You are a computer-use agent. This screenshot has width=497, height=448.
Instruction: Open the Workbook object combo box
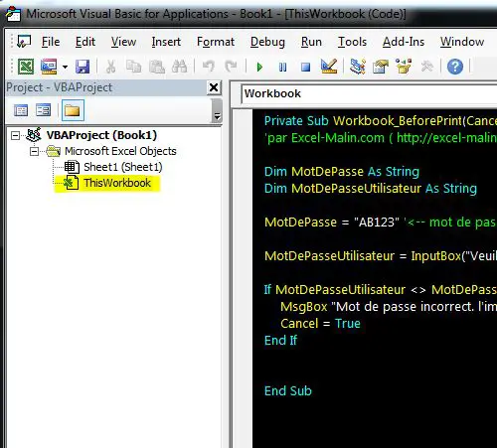point(369,93)
